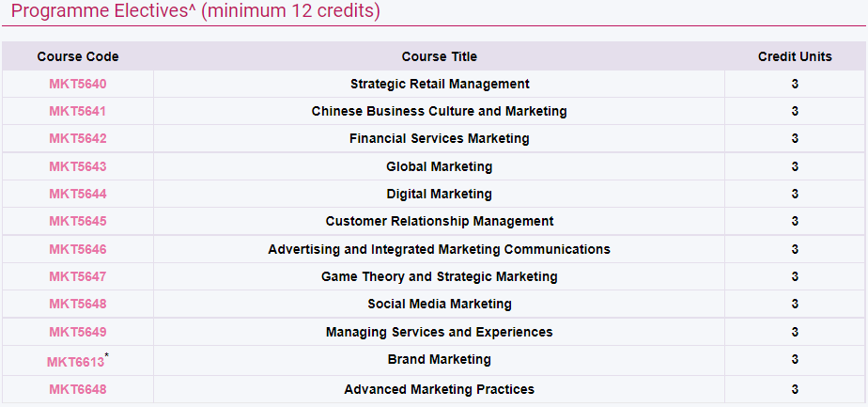The image size is (868, 407).
Task: Select the Brand Marketing title cell
Action: coord(439,359)
